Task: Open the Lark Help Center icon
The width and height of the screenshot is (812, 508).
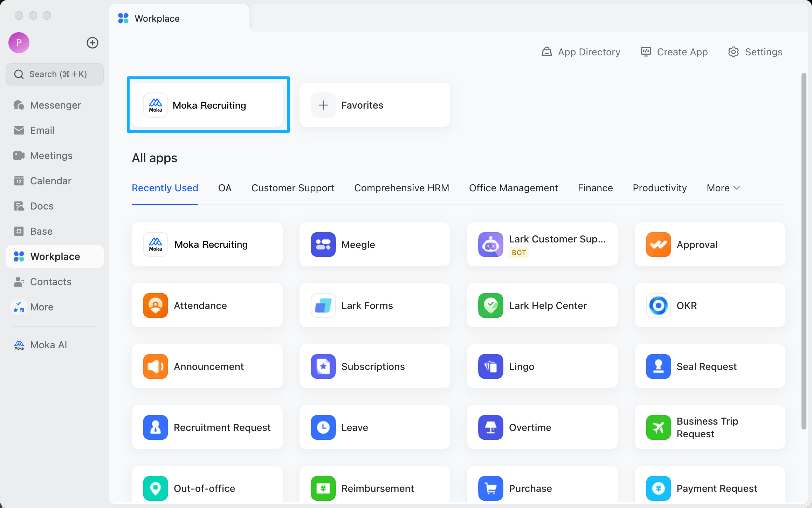Action: [491, 306]
